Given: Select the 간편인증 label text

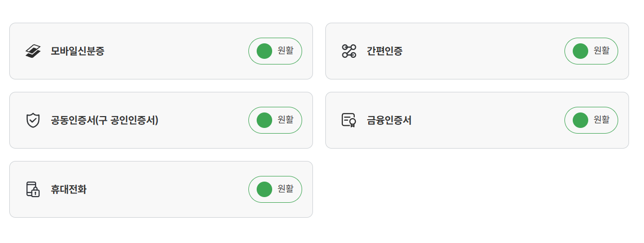Looking at the screenshot, I should (385, 51).
